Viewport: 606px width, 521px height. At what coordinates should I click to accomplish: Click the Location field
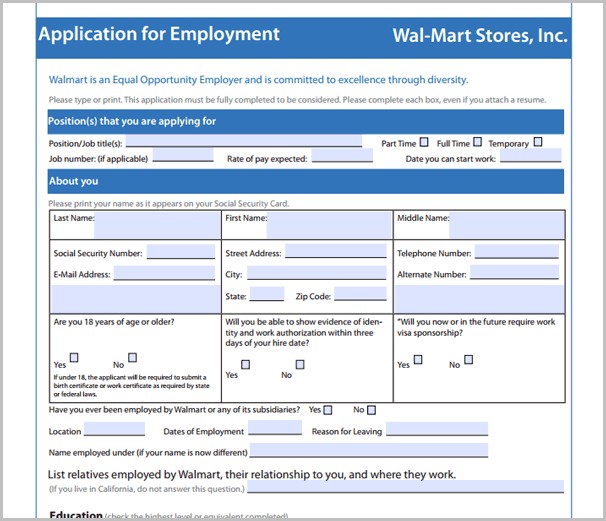coord(114,429)
